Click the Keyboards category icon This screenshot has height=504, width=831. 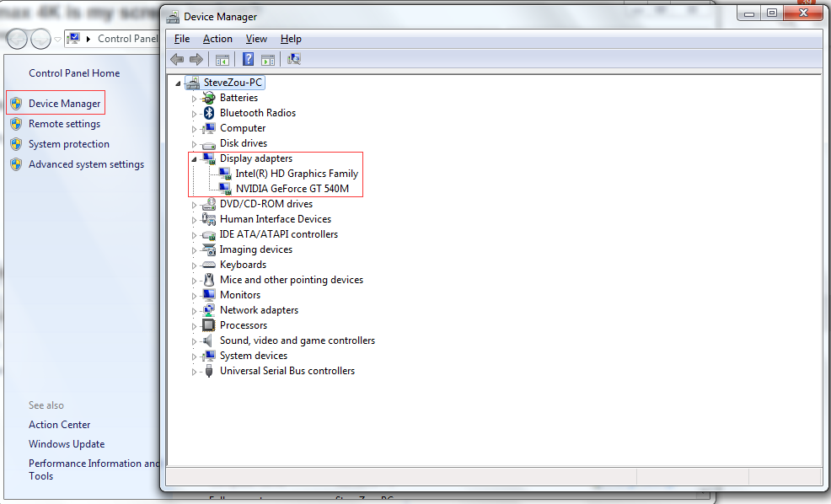(x=209, y=265)
